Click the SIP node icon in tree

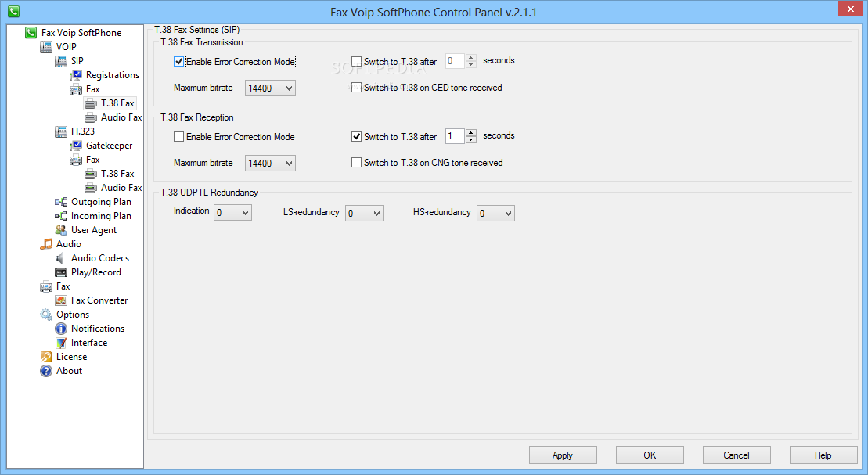pos(61,61)
